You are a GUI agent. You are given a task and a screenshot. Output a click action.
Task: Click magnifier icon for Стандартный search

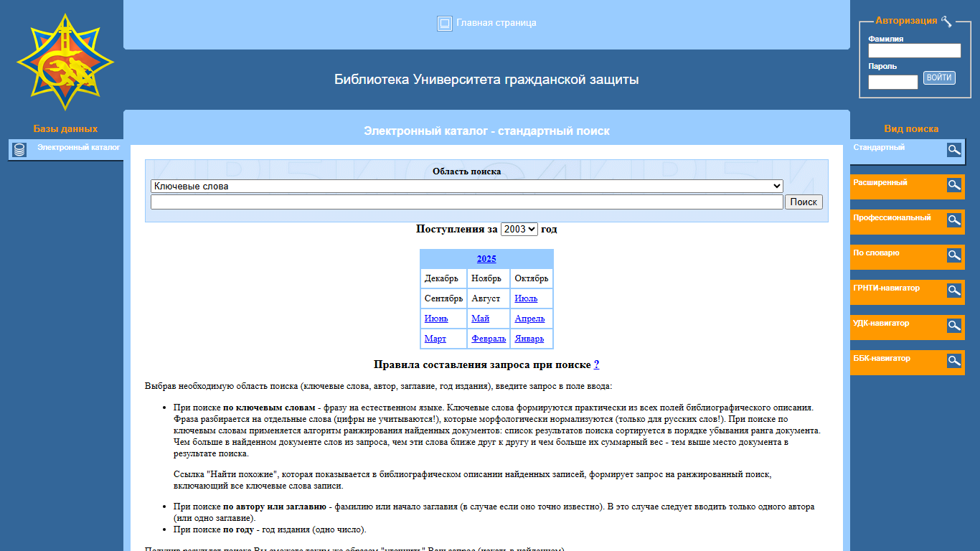tap(954, 150)
